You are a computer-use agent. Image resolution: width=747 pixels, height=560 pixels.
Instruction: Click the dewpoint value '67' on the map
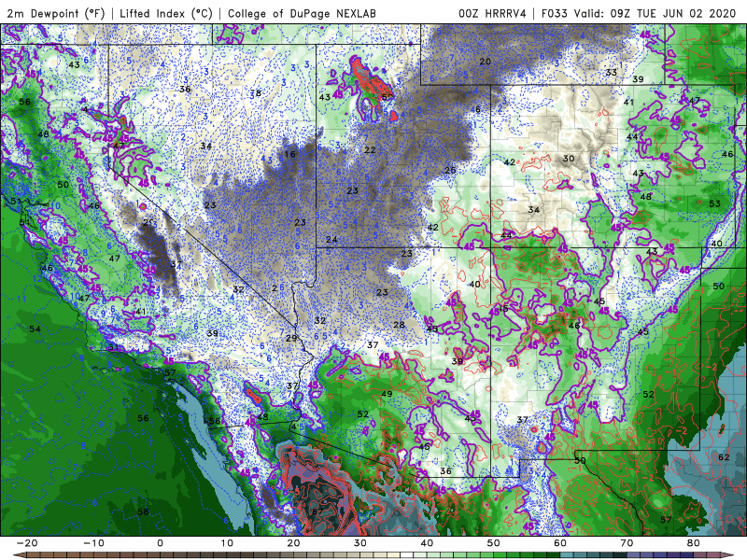317,511
